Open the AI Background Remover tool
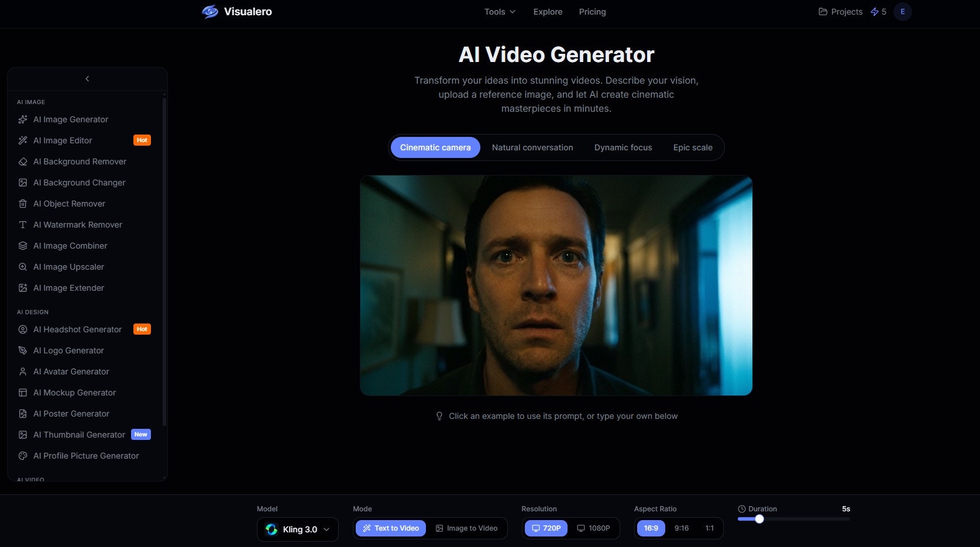Screen dimensions: 980x547 click(80, 161)
